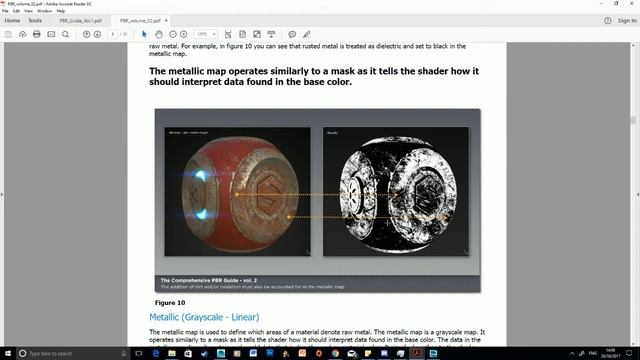
Task: Click the Help question mark icon
Action: click(608, 20)
